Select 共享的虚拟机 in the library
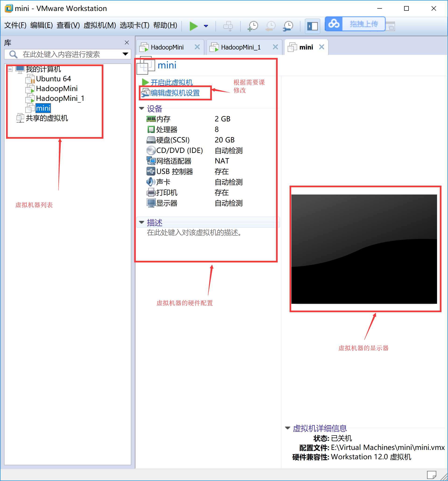 47,118
